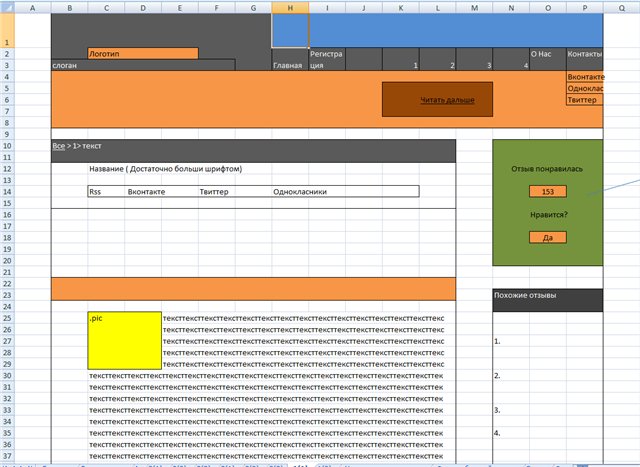Click the orange Да button cell
Screen dimensions: 640x467
pyautogui.click(x=548, y=238)
